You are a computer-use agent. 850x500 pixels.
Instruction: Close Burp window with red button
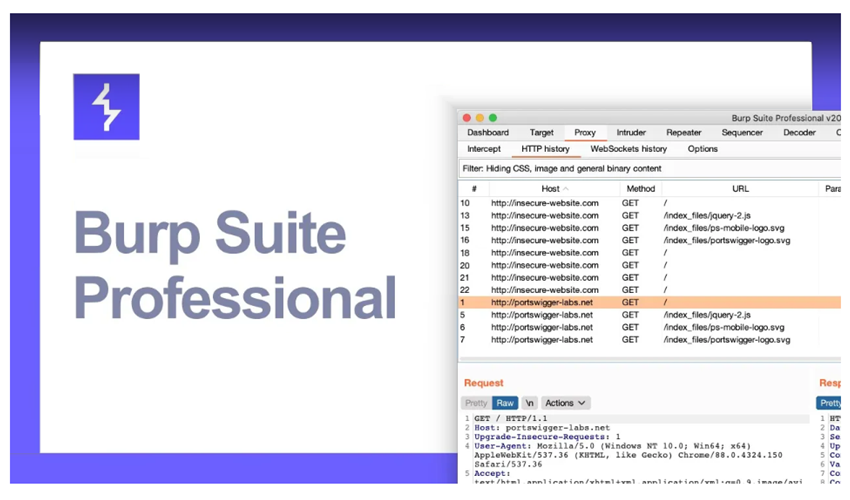[467, 118]
